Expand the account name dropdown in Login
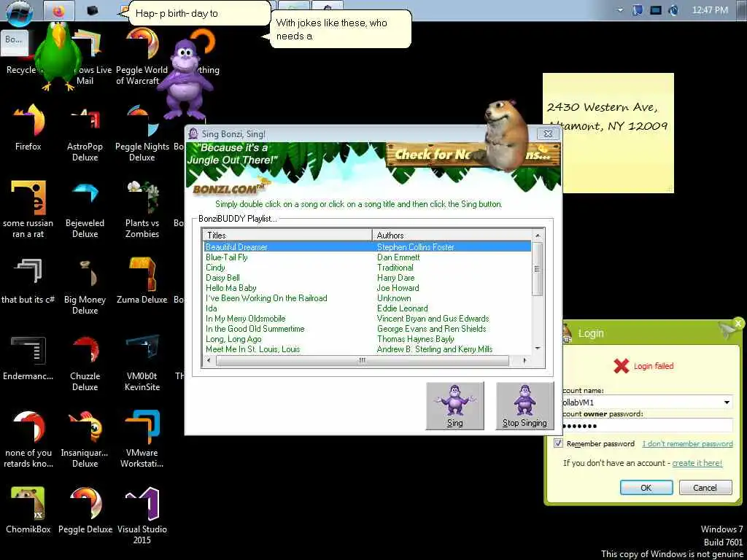 (727, 402)
